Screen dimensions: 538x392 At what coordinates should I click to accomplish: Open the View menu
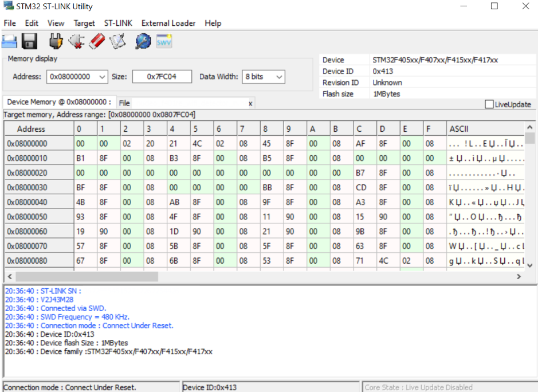tap(56, 23)
